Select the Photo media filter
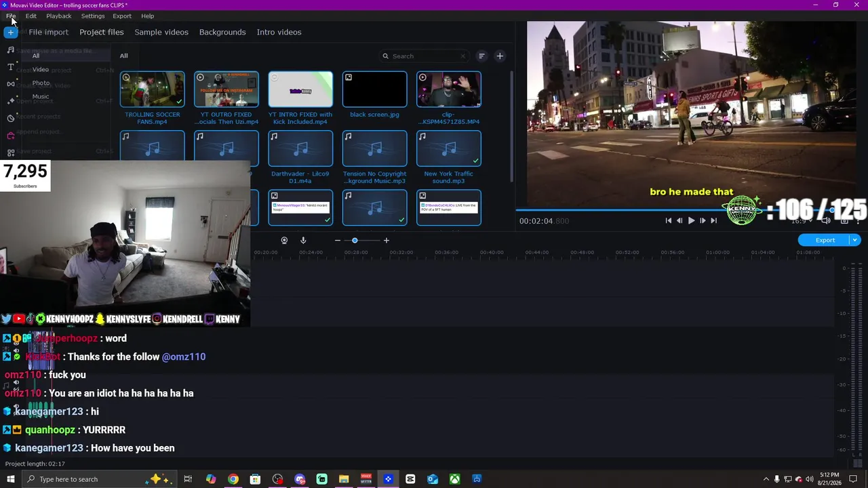The width and height of the screenshot is (868, 488). pos(41,83)
